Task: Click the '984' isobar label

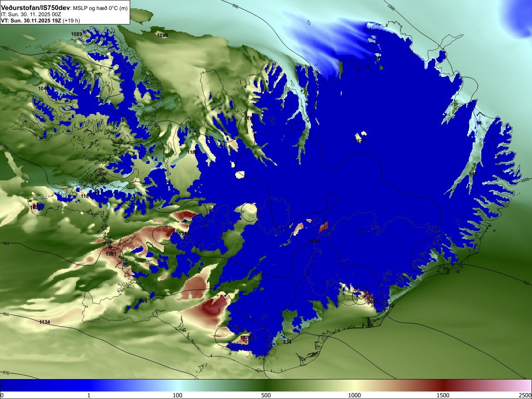Action: pyautogui.click(x=5, y=243)
